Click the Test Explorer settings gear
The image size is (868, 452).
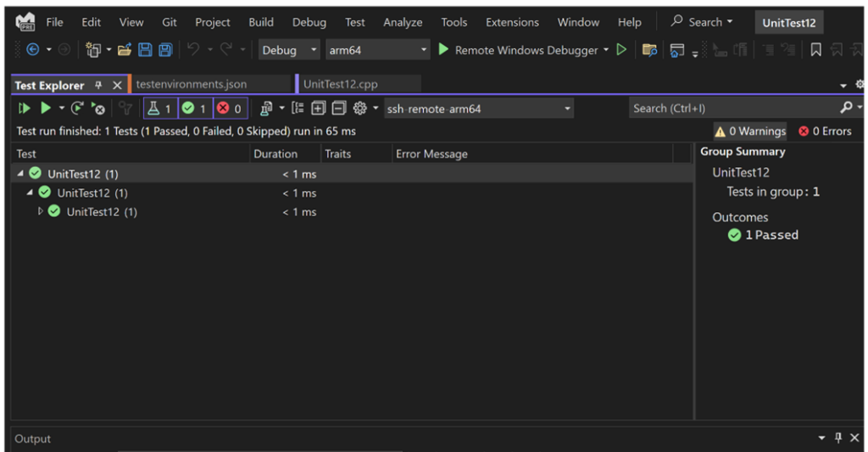(359, 109)
